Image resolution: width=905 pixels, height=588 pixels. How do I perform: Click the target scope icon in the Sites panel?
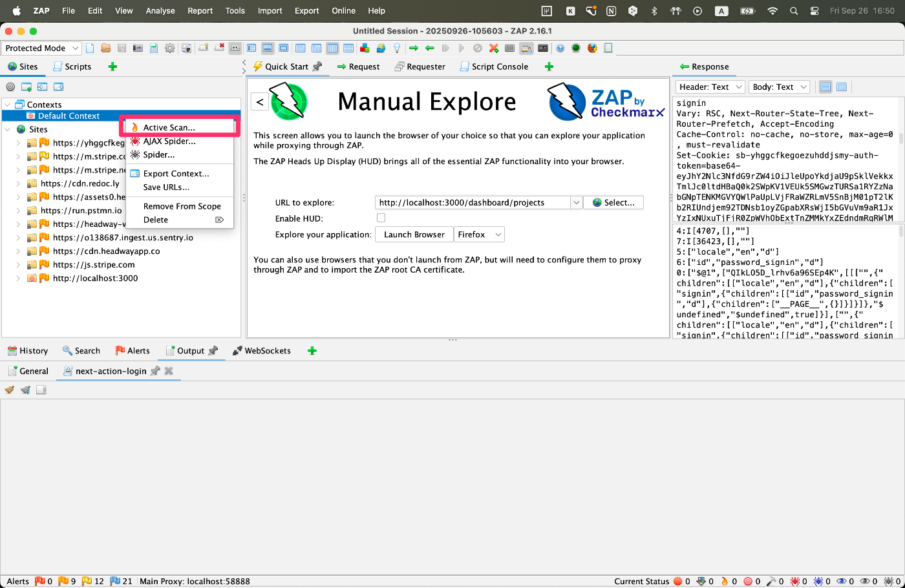pyautogui.click(x=10, y=87)
